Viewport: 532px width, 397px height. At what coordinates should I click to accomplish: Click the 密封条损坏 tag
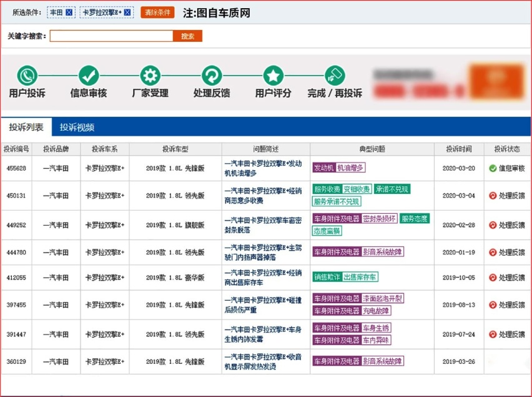tap(379, 218)
